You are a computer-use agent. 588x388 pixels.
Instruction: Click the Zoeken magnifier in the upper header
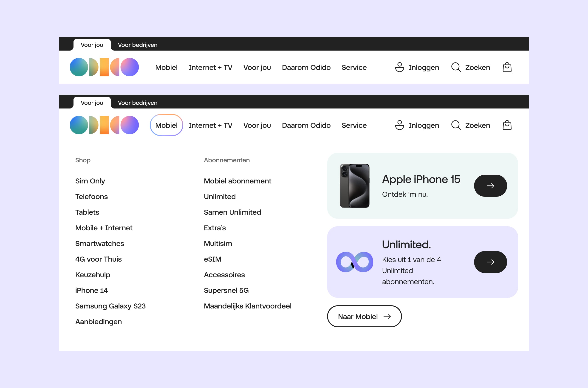[456, 67]
